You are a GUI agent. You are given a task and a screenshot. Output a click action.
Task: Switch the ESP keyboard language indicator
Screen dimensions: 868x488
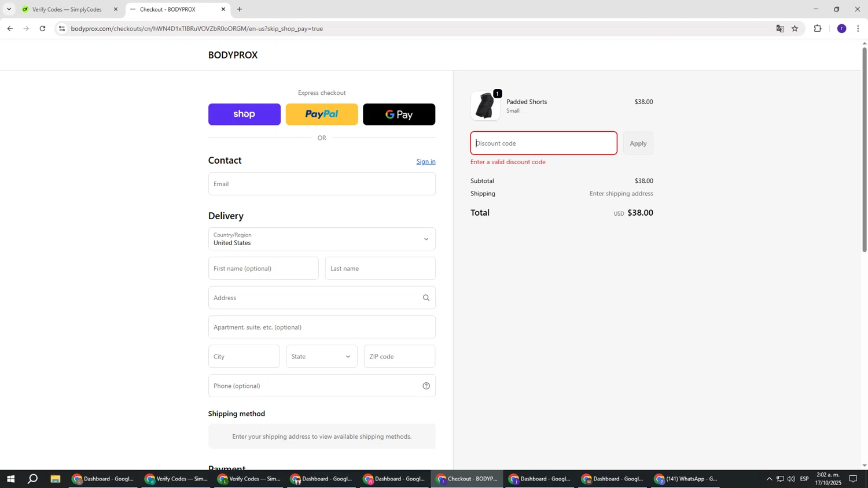[804, 479]
